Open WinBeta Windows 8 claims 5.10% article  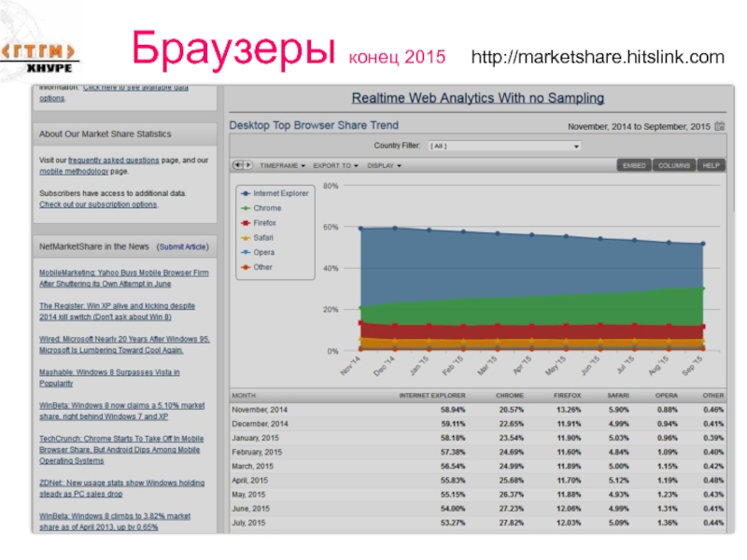tap(122, 411)
